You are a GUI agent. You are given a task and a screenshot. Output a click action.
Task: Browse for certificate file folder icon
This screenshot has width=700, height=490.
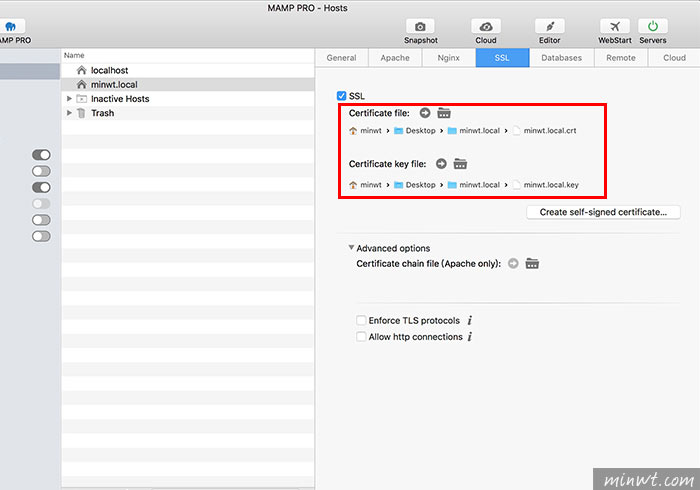tap(444, 113)
